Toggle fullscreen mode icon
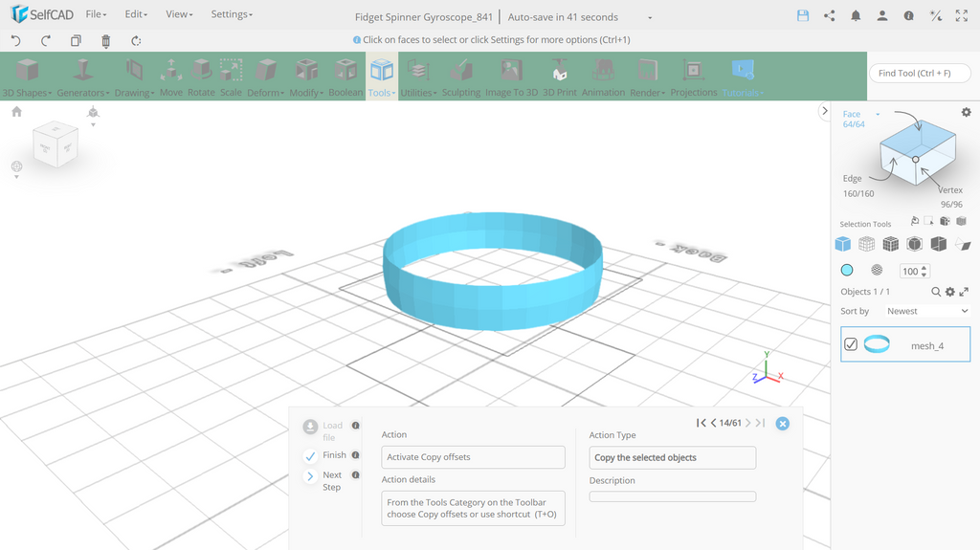Screen dimensions: 980x550 tap(962, 15)
